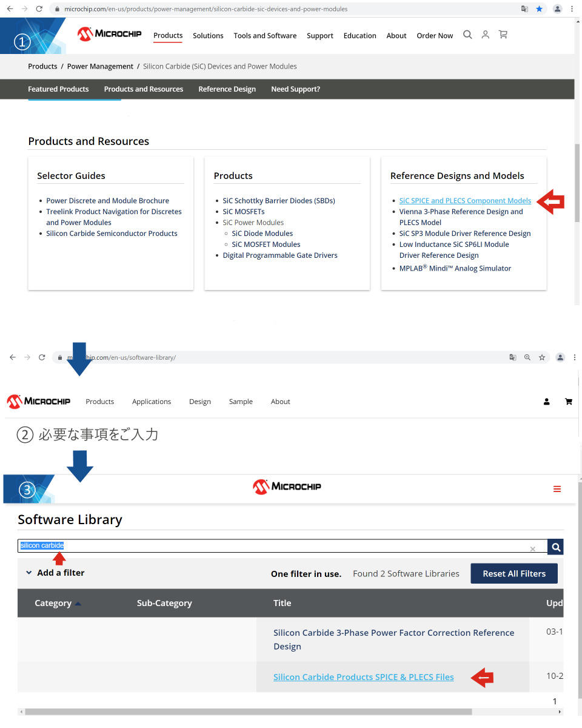Open Silicon Carbide Products SPICE & PLECS Files
The image size is (582, 728).
click(x=364, y=677)
